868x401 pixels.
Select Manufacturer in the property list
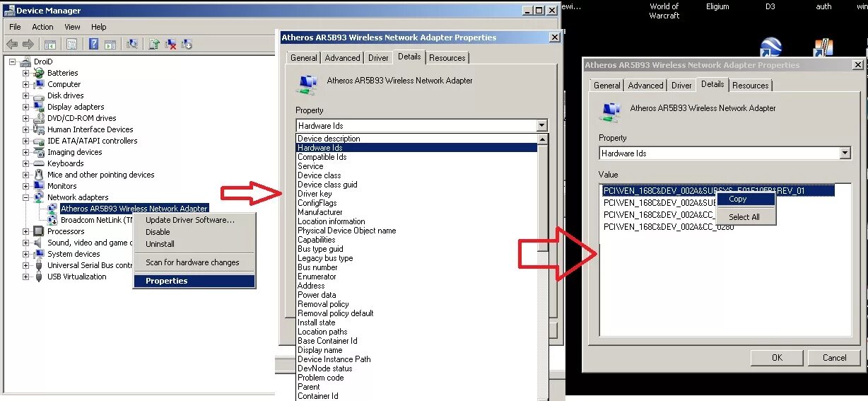tap(417, 212)
